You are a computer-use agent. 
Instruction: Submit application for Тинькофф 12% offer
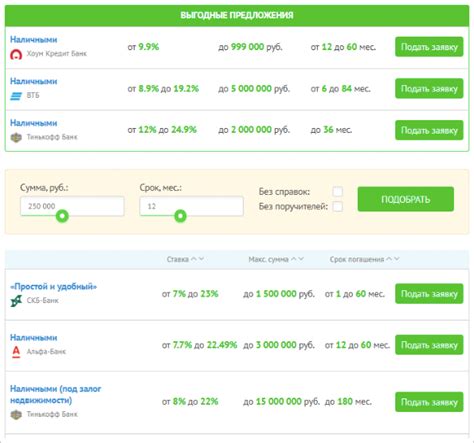pyautogui.click(x=429, y=130)
